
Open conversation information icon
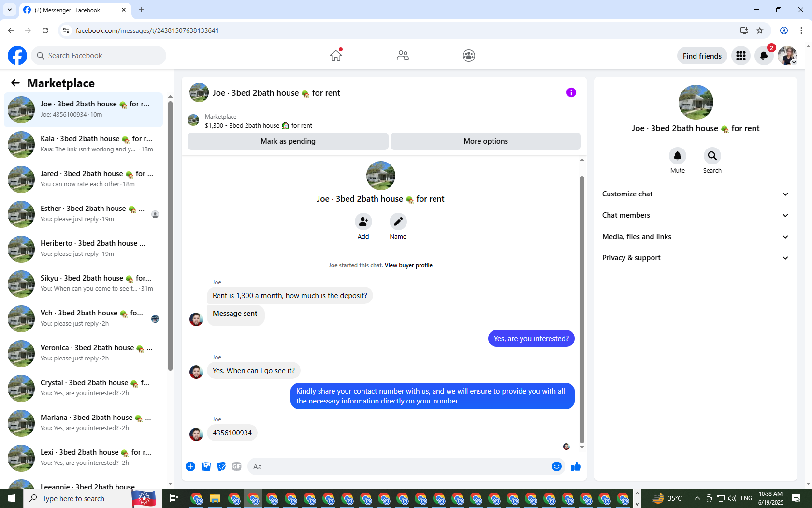coord(571,92)
